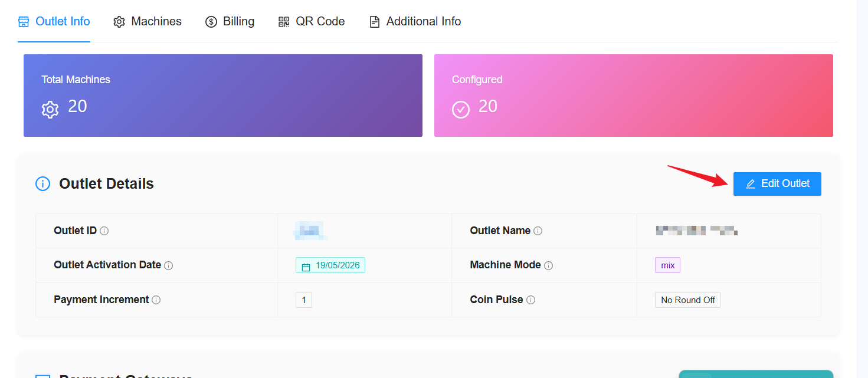Viewport: 868px width, 378px height.
Task: Click the 19/05/2026 activation date tag
Action: coord(330,265)
